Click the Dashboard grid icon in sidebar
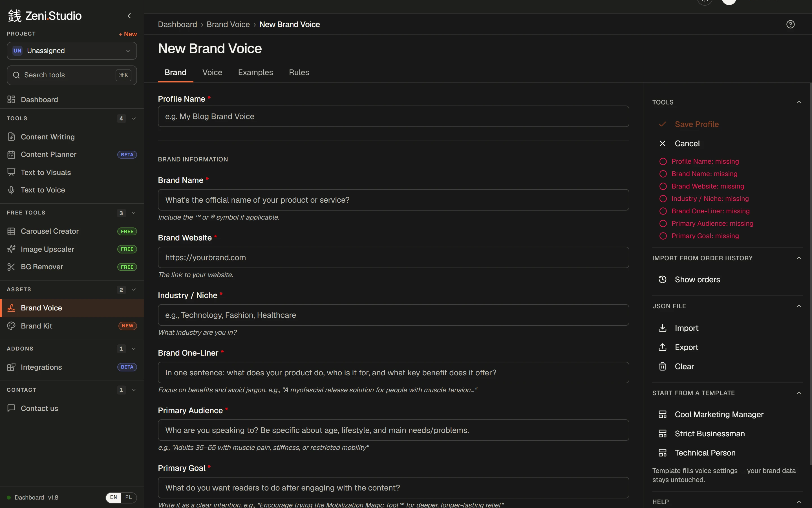Viewport: 812px width, 508px height. (11, 99)
